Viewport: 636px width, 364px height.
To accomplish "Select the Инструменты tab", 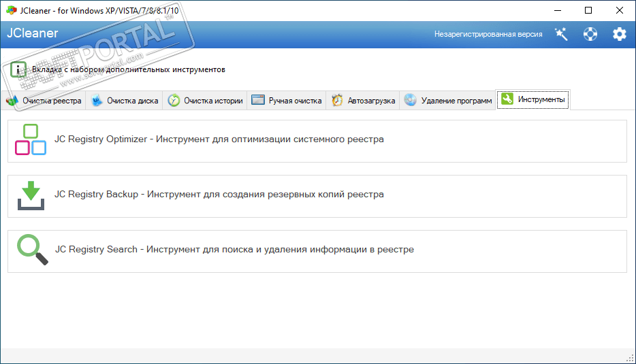I will [x=533, y=99].
